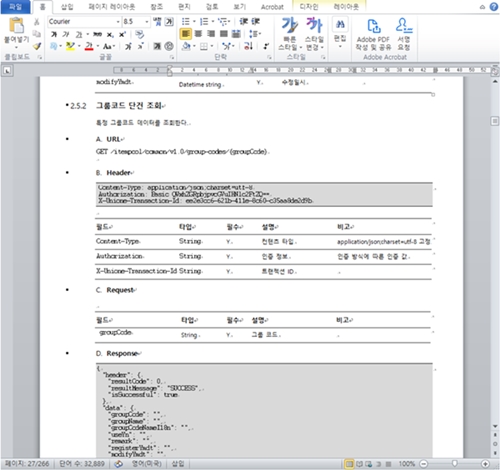Viewport: 500px width, 470px height.
Task: Click the page count in status bar
Action: pos(27,464)
